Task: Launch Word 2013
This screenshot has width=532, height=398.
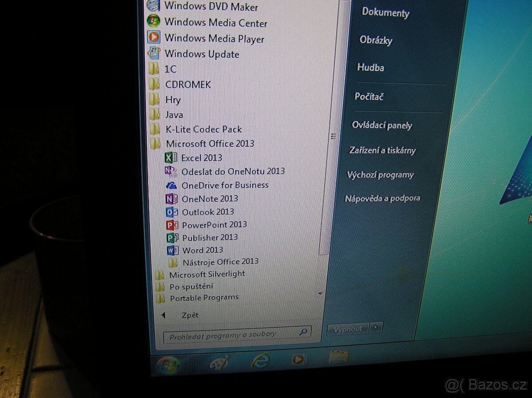Action: 203,250
